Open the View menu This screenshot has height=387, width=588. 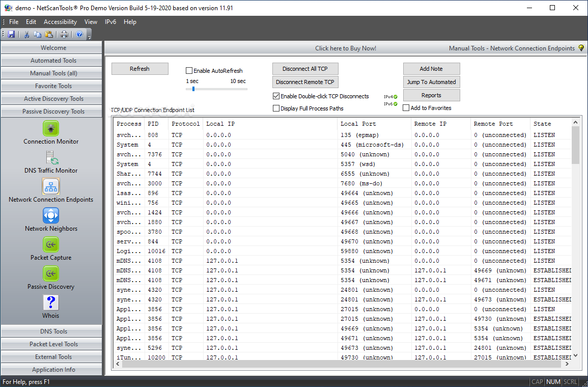point(91,22)
